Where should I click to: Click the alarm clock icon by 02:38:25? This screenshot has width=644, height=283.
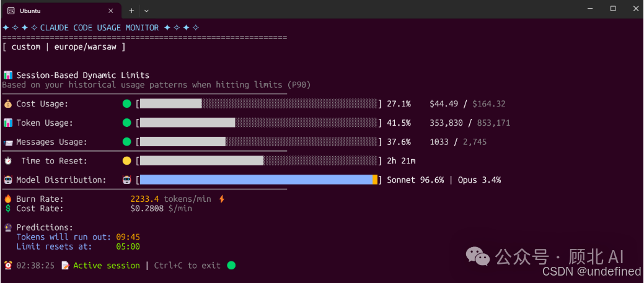(8, 266)
